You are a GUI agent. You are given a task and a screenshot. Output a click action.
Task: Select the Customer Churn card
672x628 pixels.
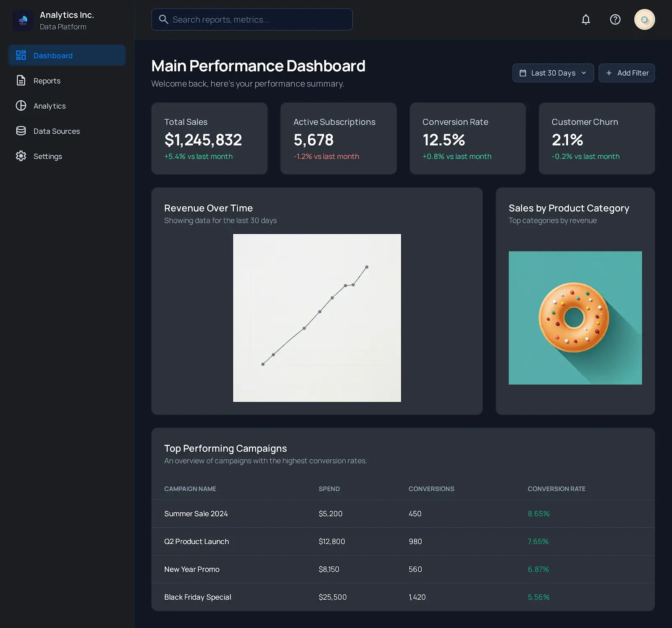(597, 139)
